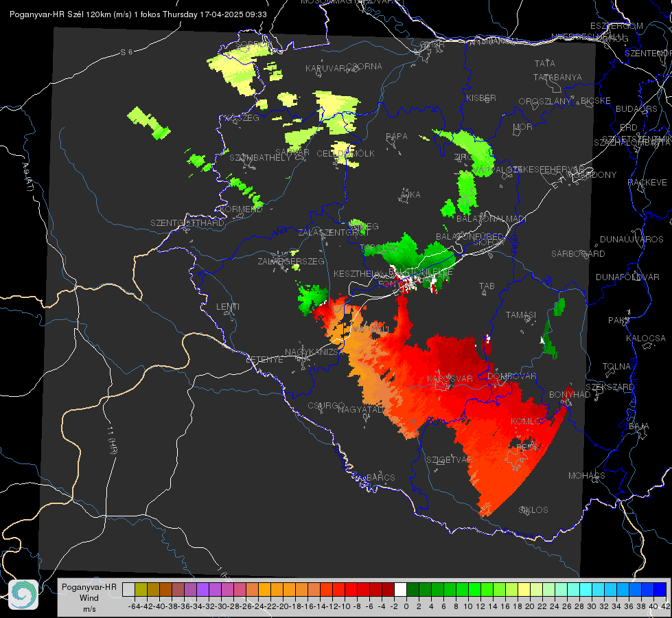This screenshot has width=672, height=618.
Task: Click the MOR city label
Action: point(522,127)
